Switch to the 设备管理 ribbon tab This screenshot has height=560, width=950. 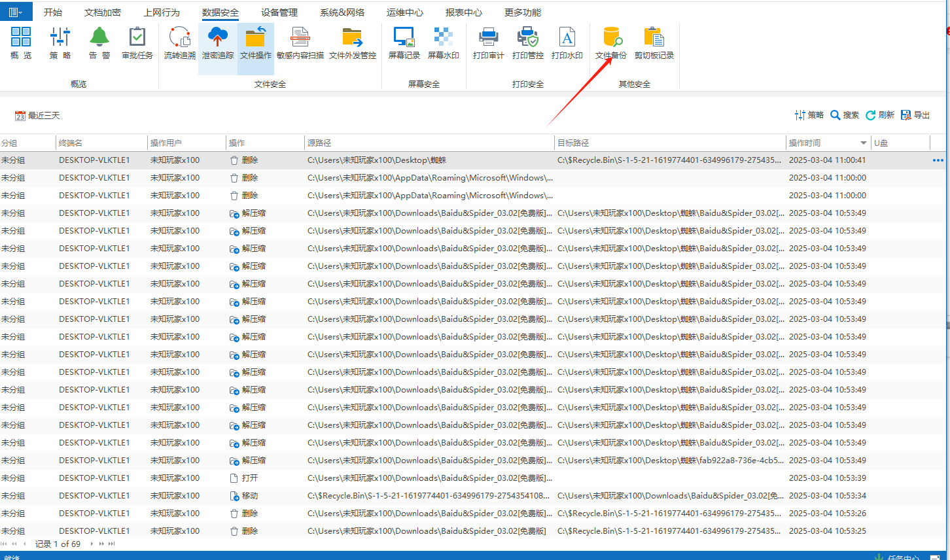[x=279, y=12]
